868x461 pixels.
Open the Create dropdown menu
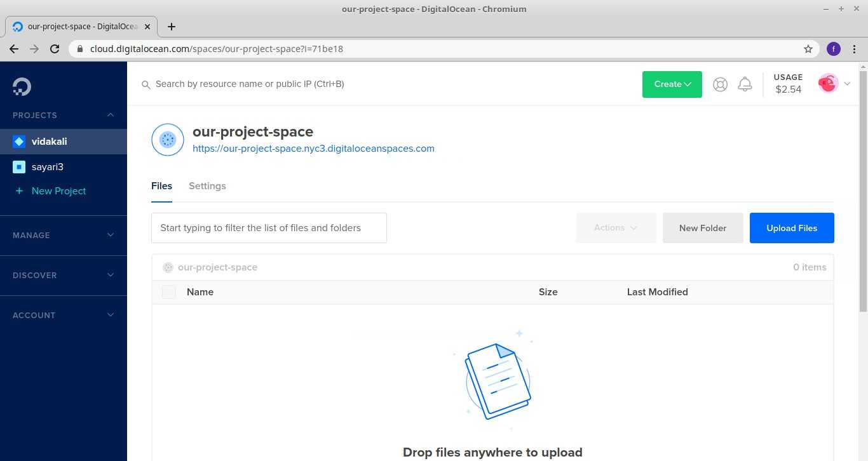[672, 84]
